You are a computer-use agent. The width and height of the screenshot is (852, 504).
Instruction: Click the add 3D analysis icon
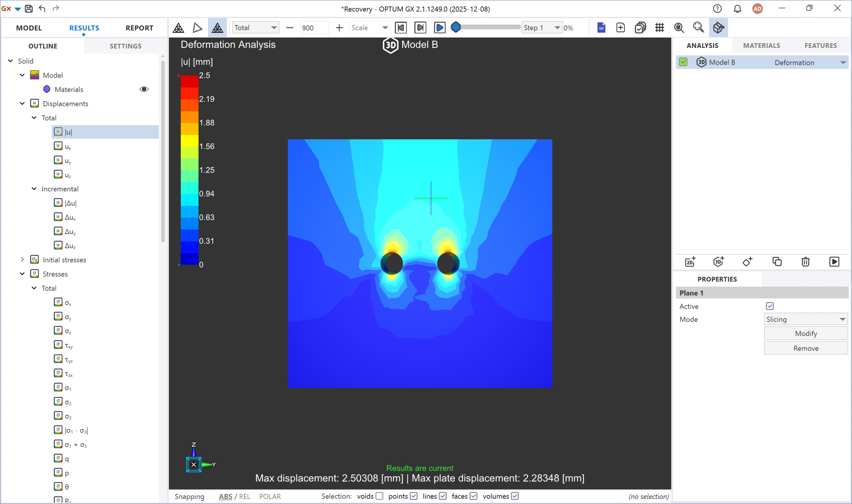719,261
